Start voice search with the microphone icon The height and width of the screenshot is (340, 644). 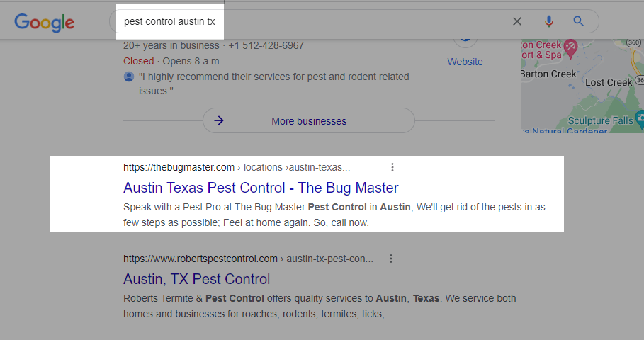(x=548, y=21)
